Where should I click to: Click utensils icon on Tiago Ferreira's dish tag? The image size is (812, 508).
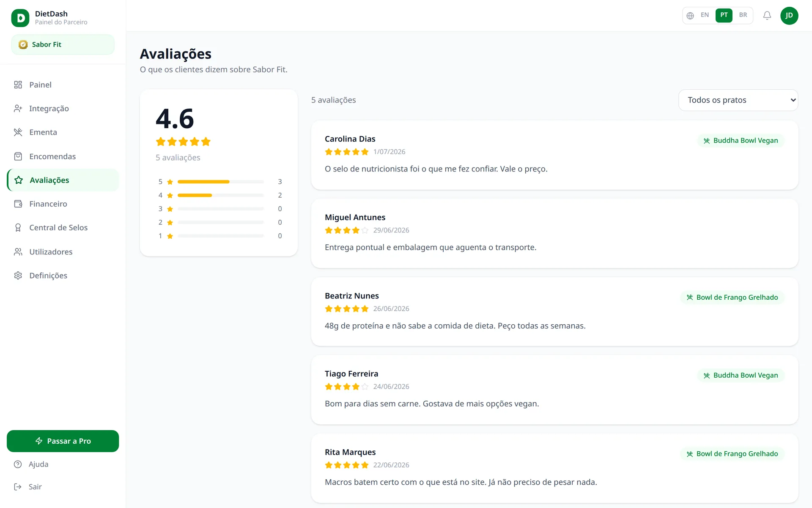pos(707,375)
